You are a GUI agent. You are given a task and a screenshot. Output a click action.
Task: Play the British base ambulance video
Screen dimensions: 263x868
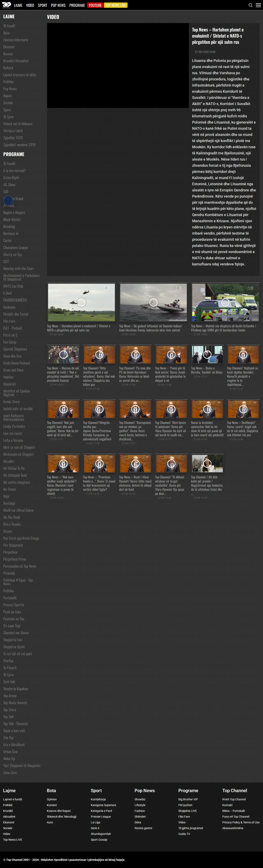coord(225,302)
